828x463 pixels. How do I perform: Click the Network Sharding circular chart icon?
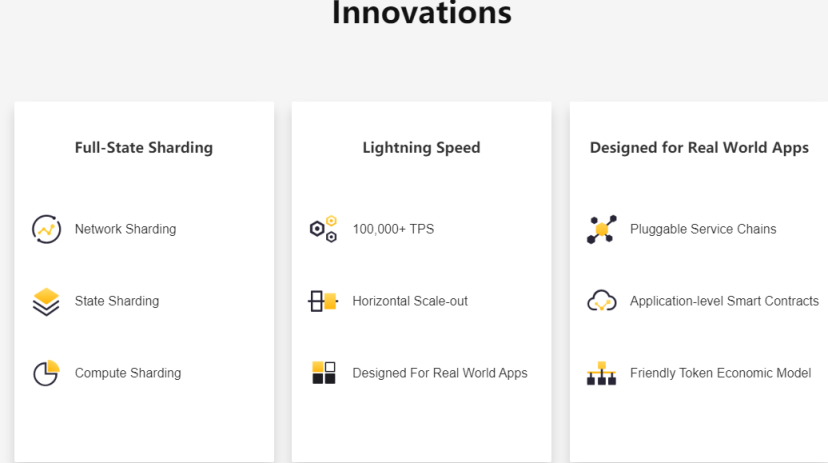tap(46, 229)
